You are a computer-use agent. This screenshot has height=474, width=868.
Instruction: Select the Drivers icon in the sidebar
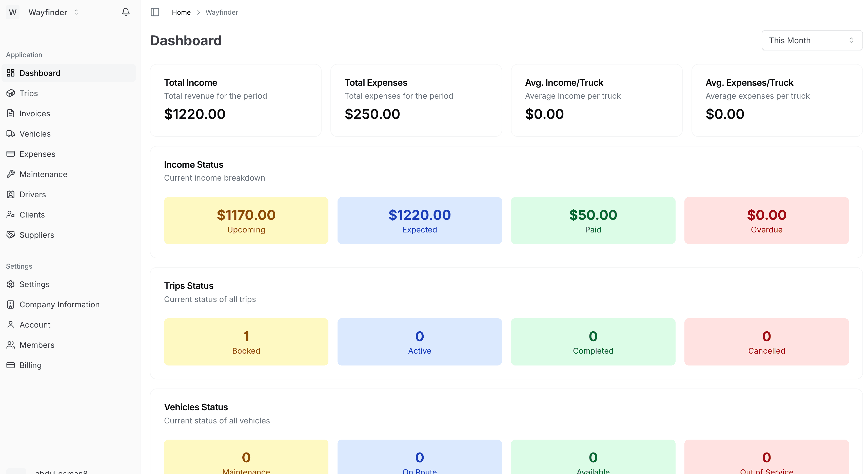point(10,194)
